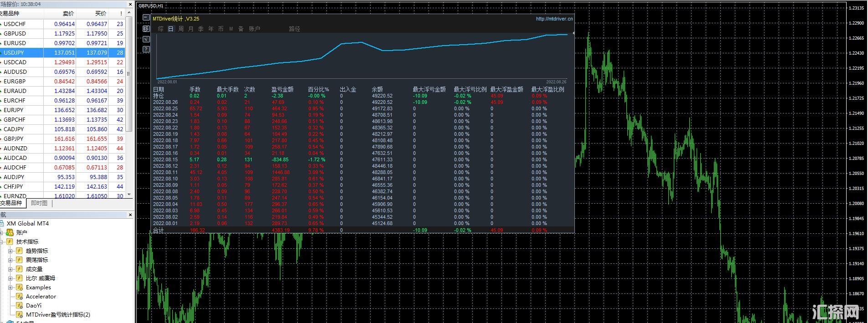Click the MTDriver盈亏统计指标 indicator icon
Viewport: 868px width, 323px height.
point(19,315)
